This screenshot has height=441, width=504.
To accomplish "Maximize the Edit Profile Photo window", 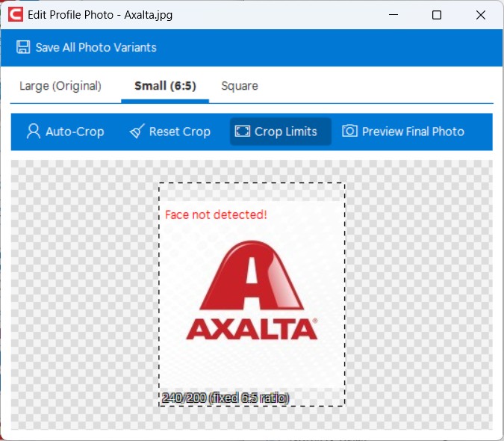I will click(x=437, y=15).
